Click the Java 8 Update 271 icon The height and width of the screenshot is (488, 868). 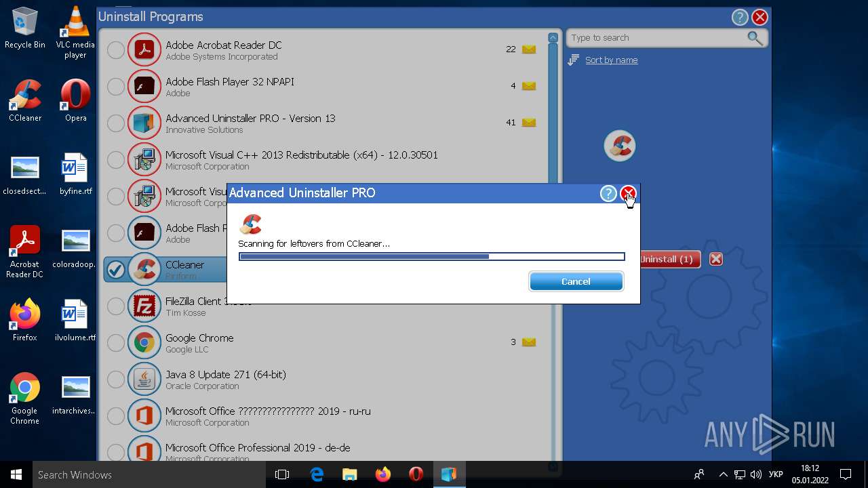(x=144, y=379)
